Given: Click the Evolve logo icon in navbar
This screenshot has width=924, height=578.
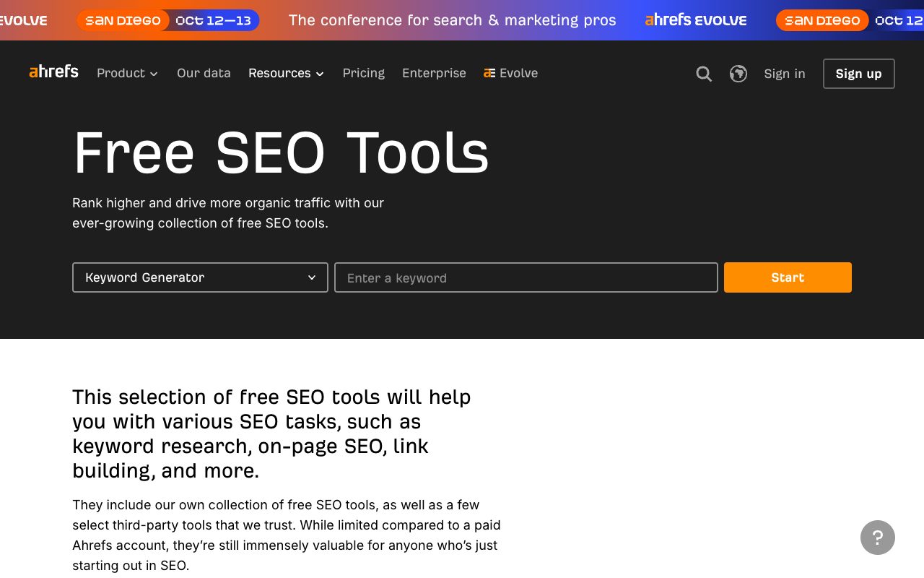Looking at the screenshot, I should [x=489, y=73].
